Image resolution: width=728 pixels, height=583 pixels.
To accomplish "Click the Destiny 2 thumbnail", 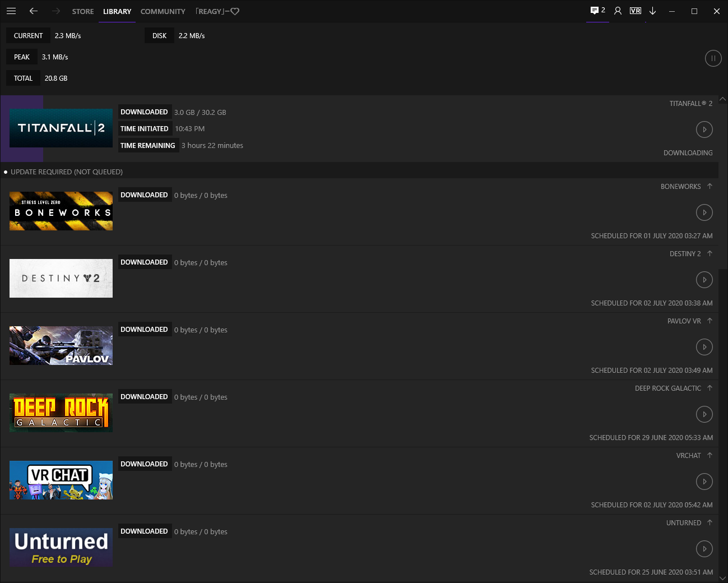I will point(61,278).
